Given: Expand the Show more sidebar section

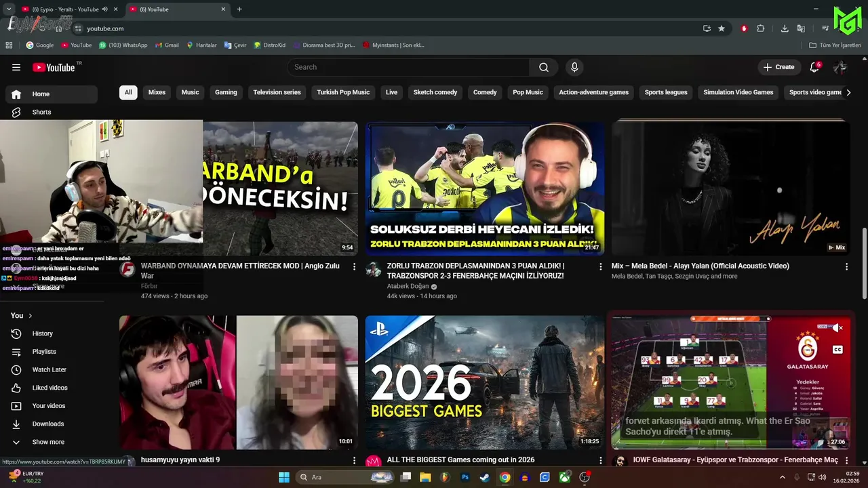Looking at the screenshot, I should (52, 442).
